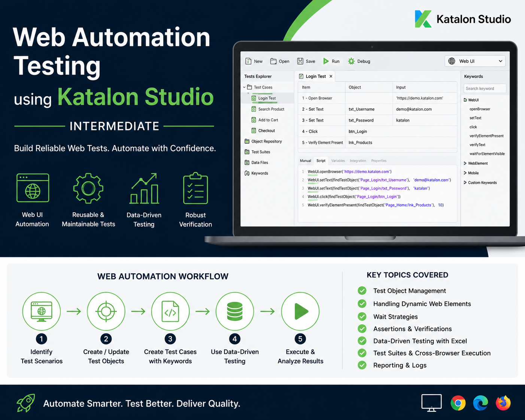The width and height of the screenshot is (525, 420).
Task: Open Object Repository folder
Action: 267,141
